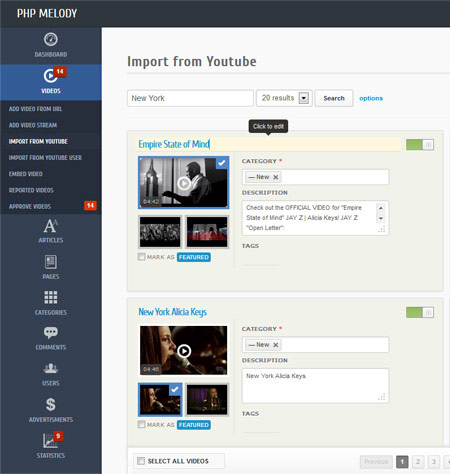Click the New York Alicia Keys title
The image size is (450, 474).
[173, 312]
